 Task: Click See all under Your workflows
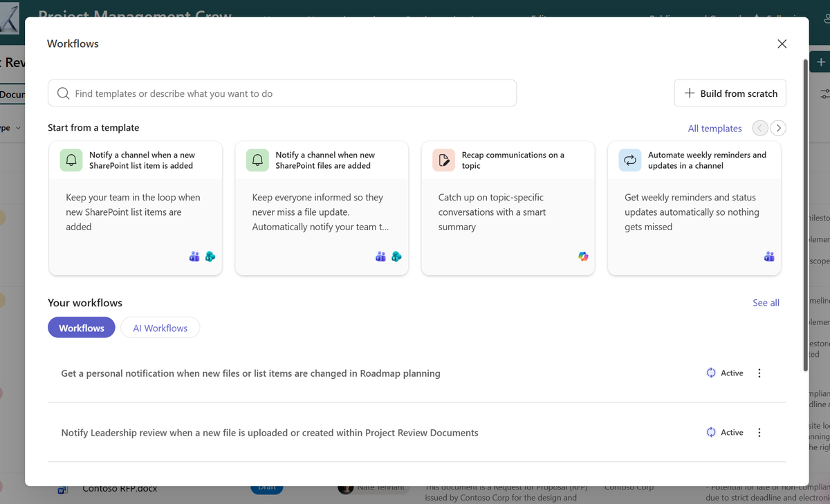coord(766,302)
